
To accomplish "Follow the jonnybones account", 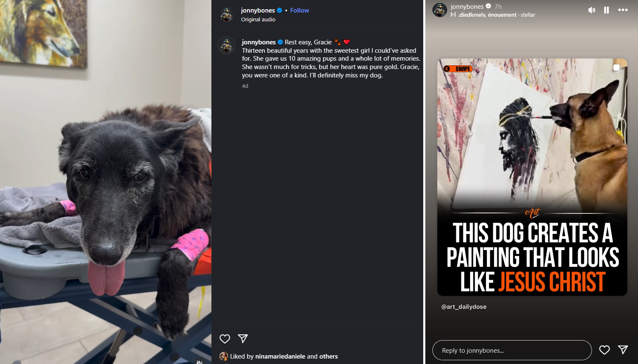I will (299, 10).
